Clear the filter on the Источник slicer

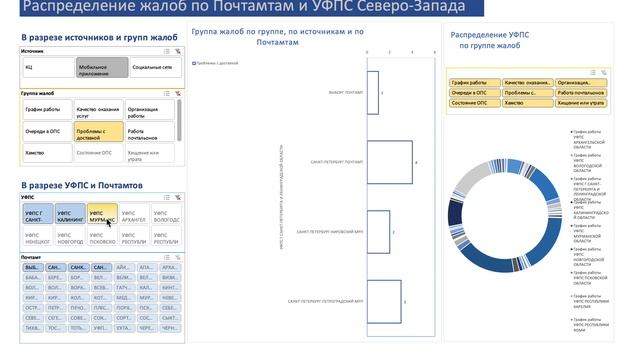pos(178,51)
